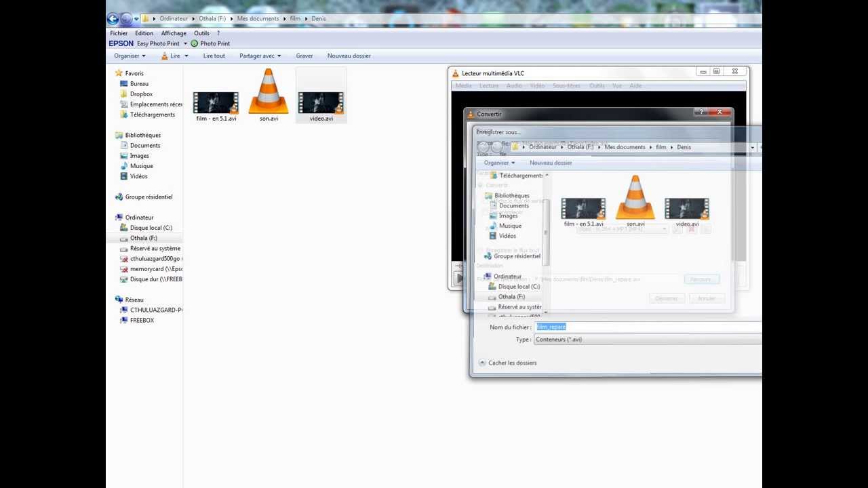Viewport: 868px width, 488px height.
Task: Open Disque local (C:) in save dialog sidebar
Action: pos(513,287)
